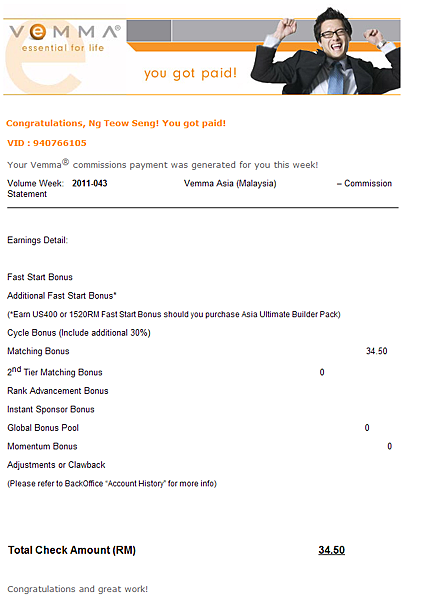Click the Rank Advancement Bonus label

click(x=58, y=391)
